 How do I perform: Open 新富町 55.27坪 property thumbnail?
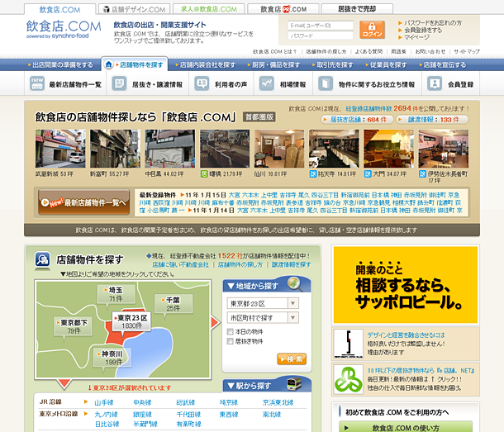115,149
